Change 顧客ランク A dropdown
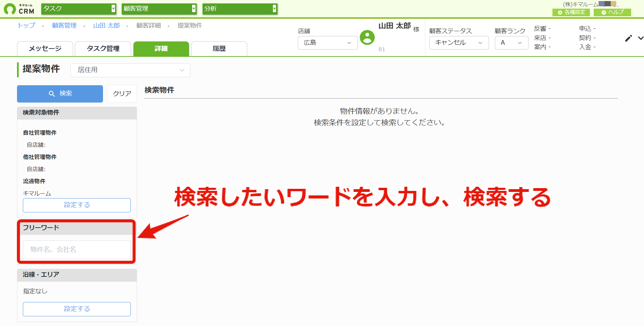Viewport: 644px width, 326px height. tap(512, 43)
